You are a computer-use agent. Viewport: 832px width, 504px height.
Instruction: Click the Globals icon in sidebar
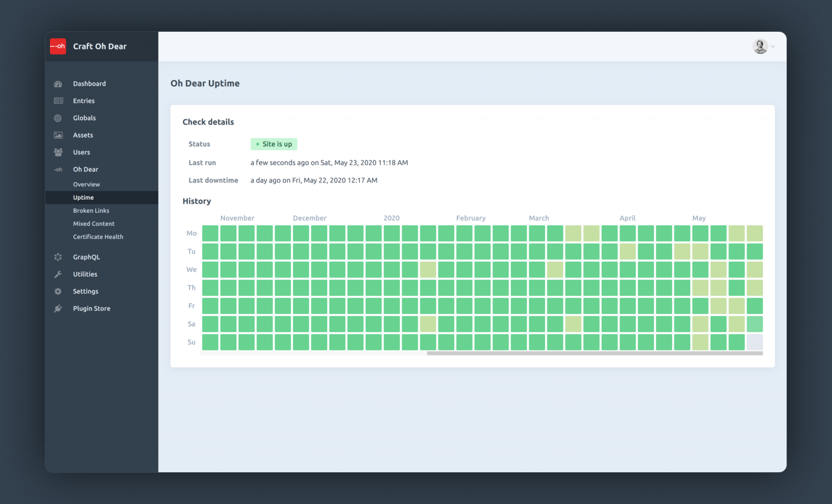(x=58, y=118)
